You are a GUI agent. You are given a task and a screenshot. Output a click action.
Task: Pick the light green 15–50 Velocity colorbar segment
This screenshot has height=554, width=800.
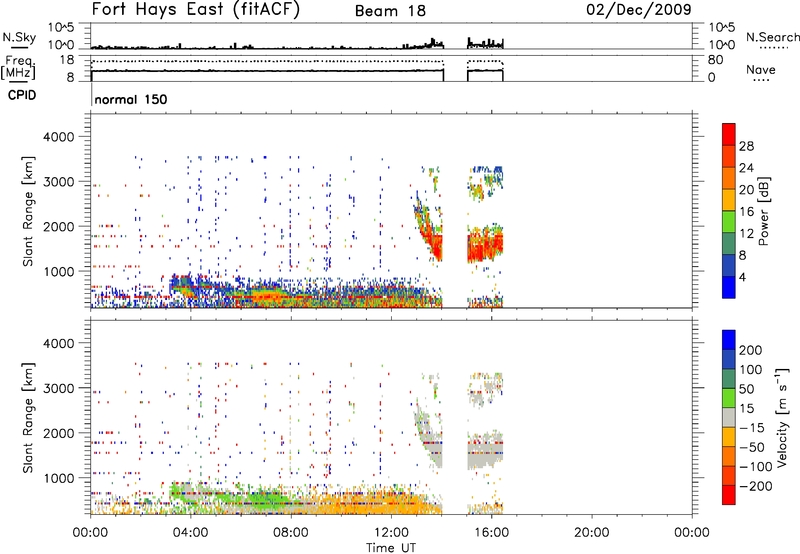coord(729,398)
